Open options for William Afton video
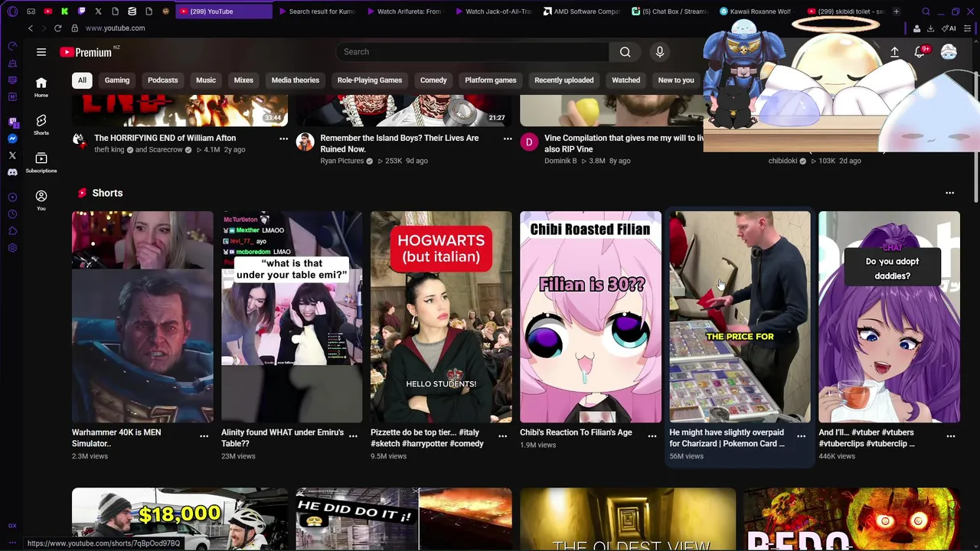The image size is (980, 551). point(283,139)
